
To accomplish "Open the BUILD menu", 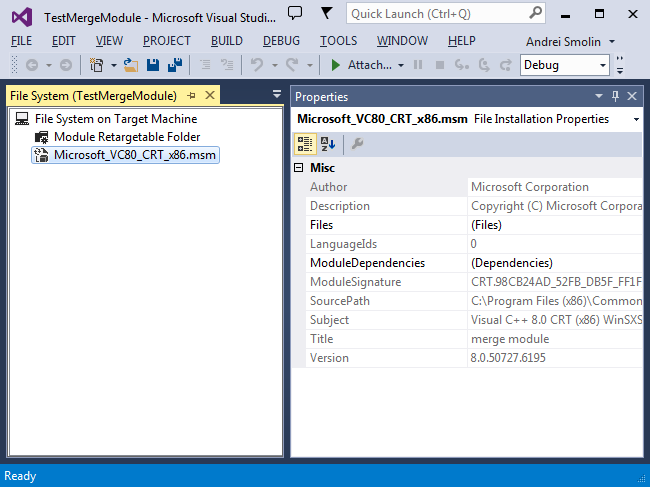I will click(226, 41).
